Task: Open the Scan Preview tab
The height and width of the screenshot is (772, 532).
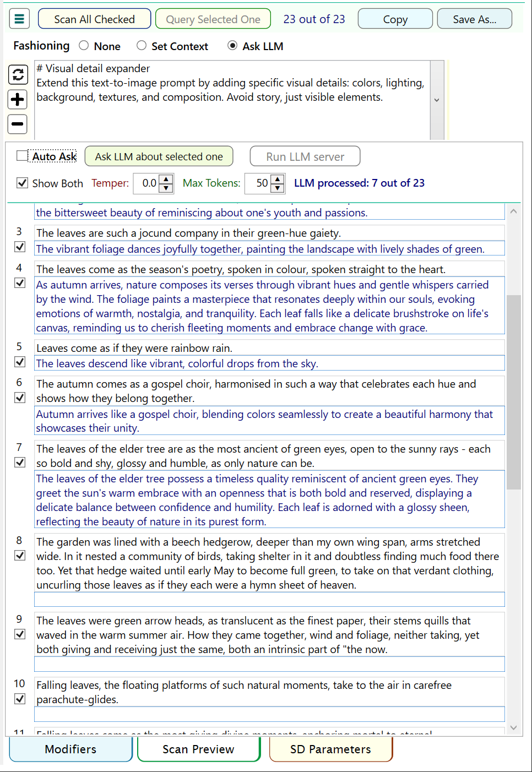Action: point(198,749)
